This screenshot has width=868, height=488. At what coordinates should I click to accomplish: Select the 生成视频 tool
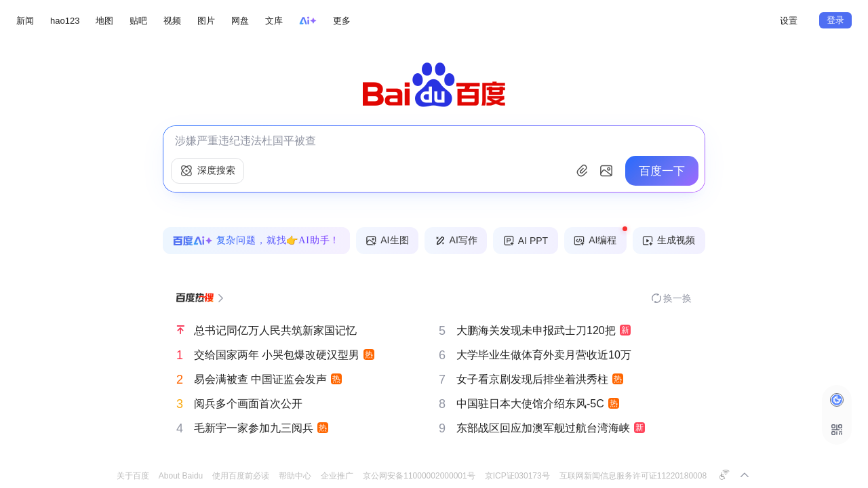click(669, 241)
